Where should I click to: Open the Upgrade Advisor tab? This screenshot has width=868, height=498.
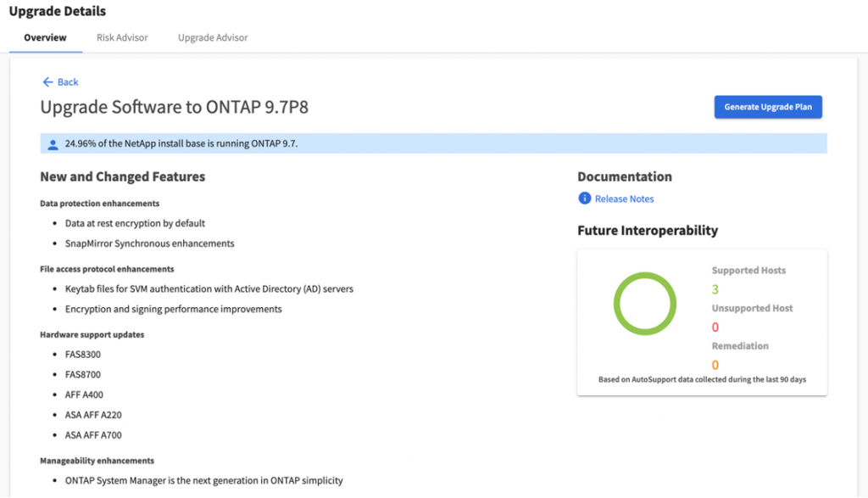(x=213, y=37)
